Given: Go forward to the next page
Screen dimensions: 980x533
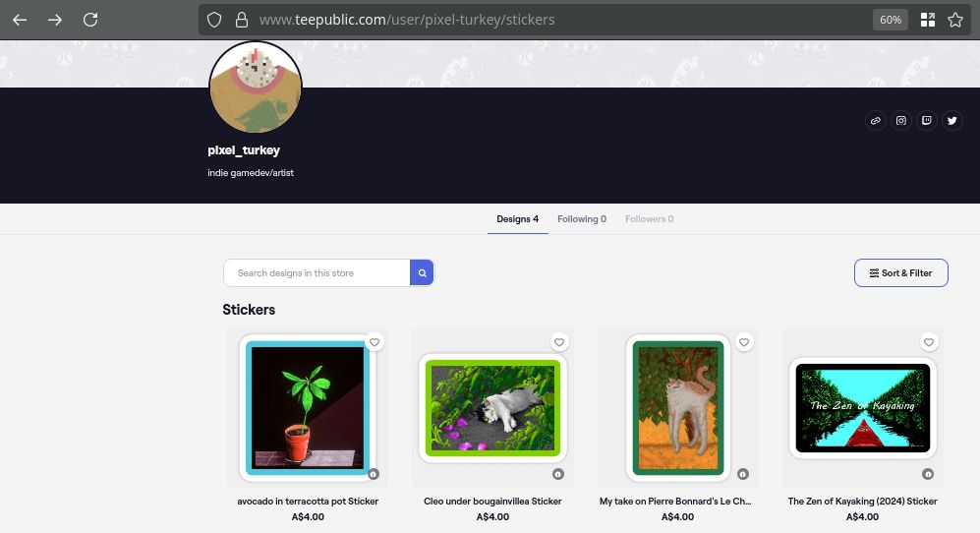Looking at the screenshot, I should pos(55,20).
